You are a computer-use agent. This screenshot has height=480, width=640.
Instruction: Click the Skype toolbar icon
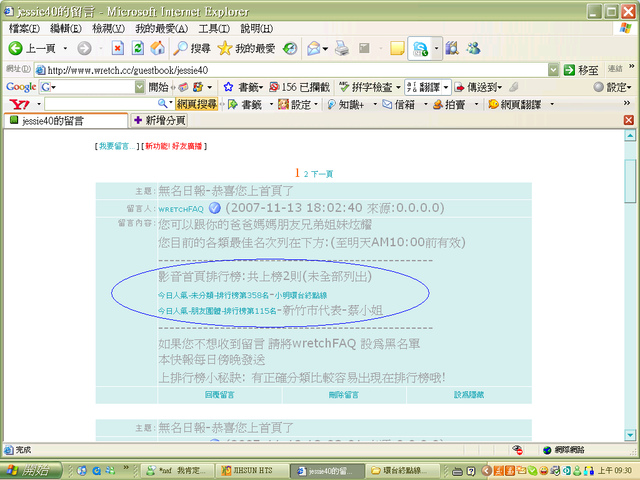point(420,49)
